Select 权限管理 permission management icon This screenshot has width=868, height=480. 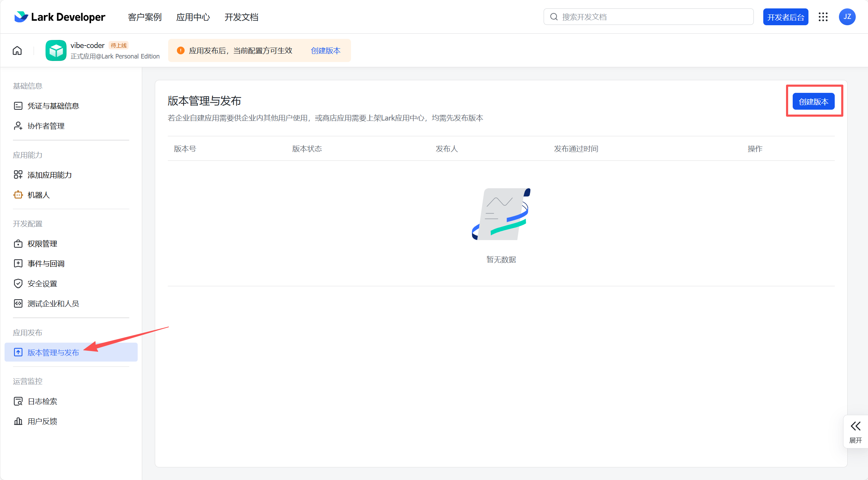point(18,244)
